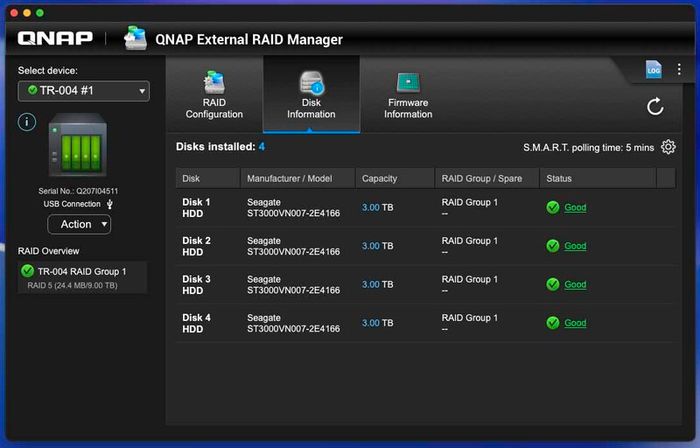Click the RAID 5 (24.4 MB/9.00 TB) text
The height and width of the screenshot is (448, 700).
72,285
